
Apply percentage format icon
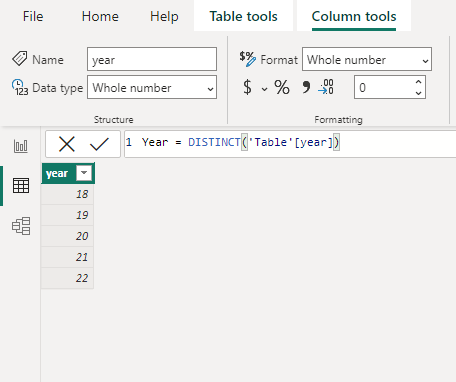[282, 87]
